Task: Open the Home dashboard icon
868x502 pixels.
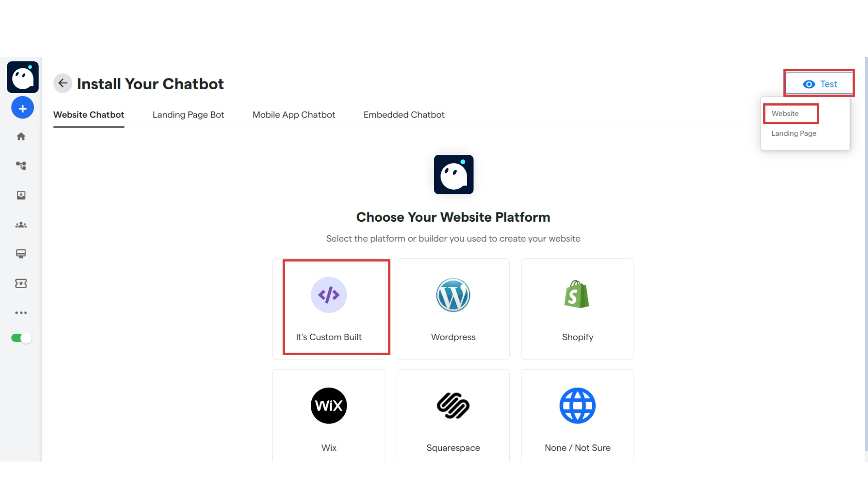Action: pos(21,136)
